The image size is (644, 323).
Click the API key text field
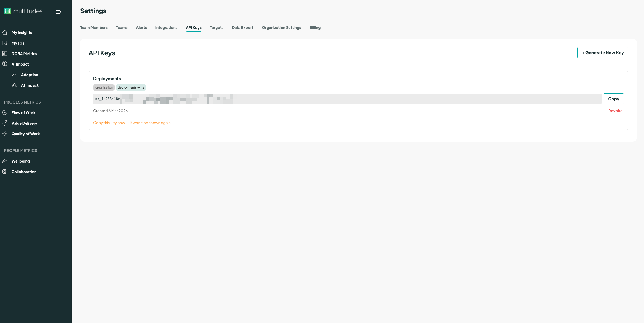347,99
